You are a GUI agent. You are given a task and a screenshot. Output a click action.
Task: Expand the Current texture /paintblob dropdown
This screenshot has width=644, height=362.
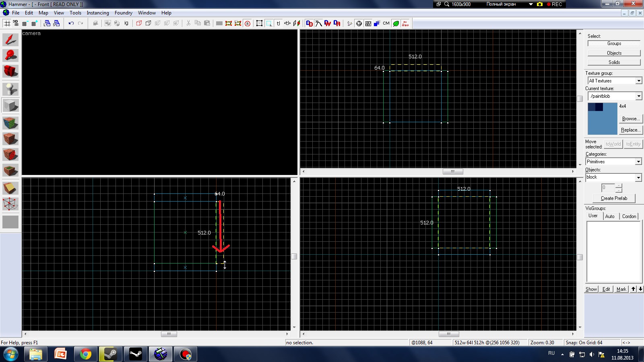click(x=638, y=96)
